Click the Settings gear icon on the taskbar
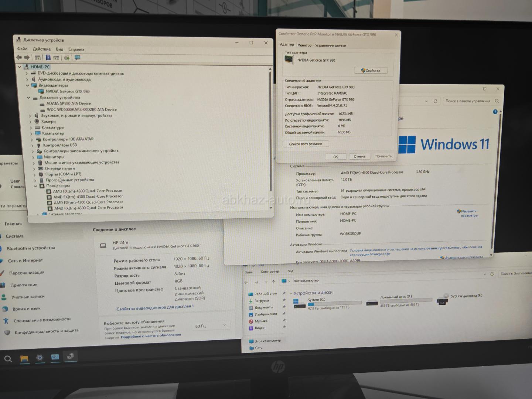The image size is (532, 399). pos(40,358)
